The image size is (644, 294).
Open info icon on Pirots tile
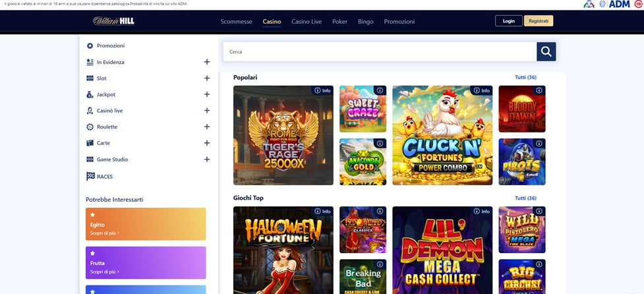pos(539,143)
